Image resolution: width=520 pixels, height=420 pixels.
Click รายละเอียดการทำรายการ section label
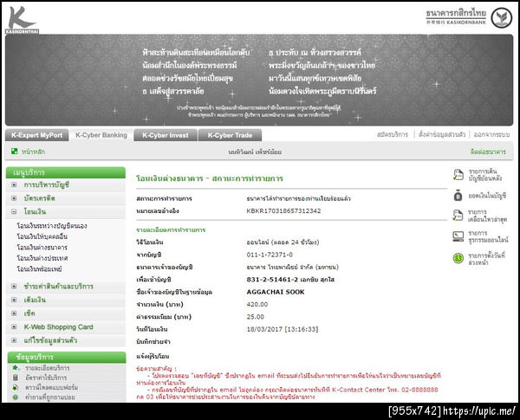click(x=171, y=229)
